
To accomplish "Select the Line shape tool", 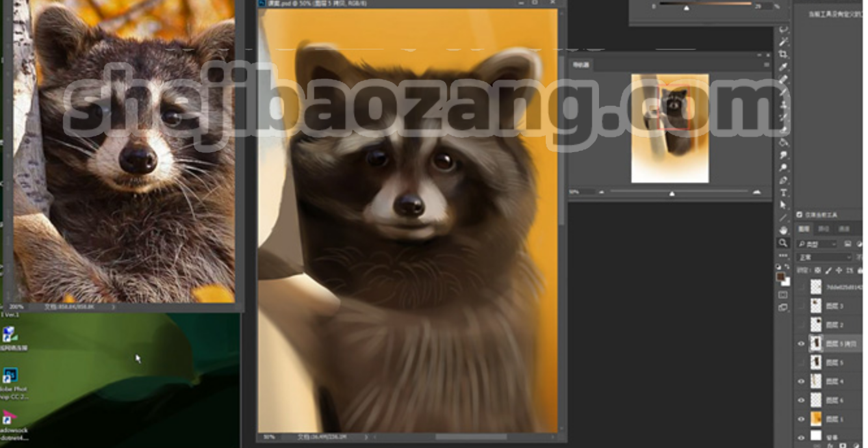I will [x=784, y=217].
